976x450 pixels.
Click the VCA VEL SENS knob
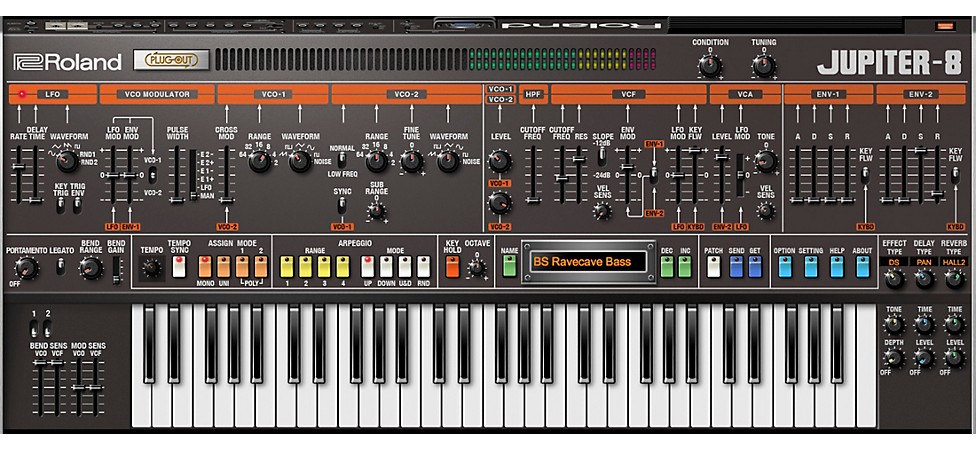766,210
